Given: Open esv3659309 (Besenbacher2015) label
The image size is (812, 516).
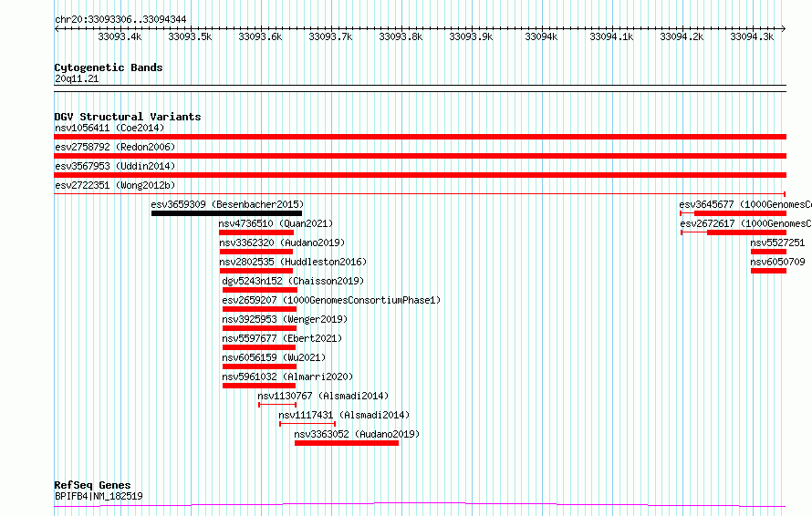Looking at the screenshot, I should click(x=227, y=204).
